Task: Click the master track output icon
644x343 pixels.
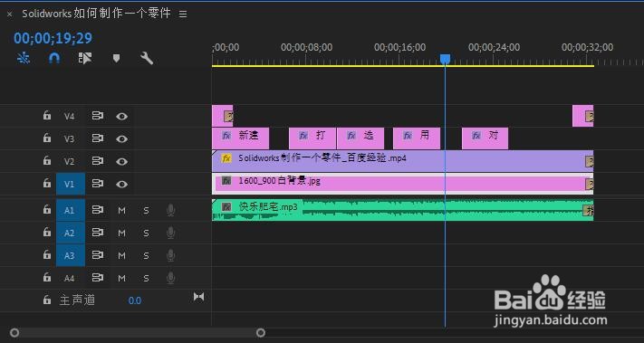Action: point(198,296)
